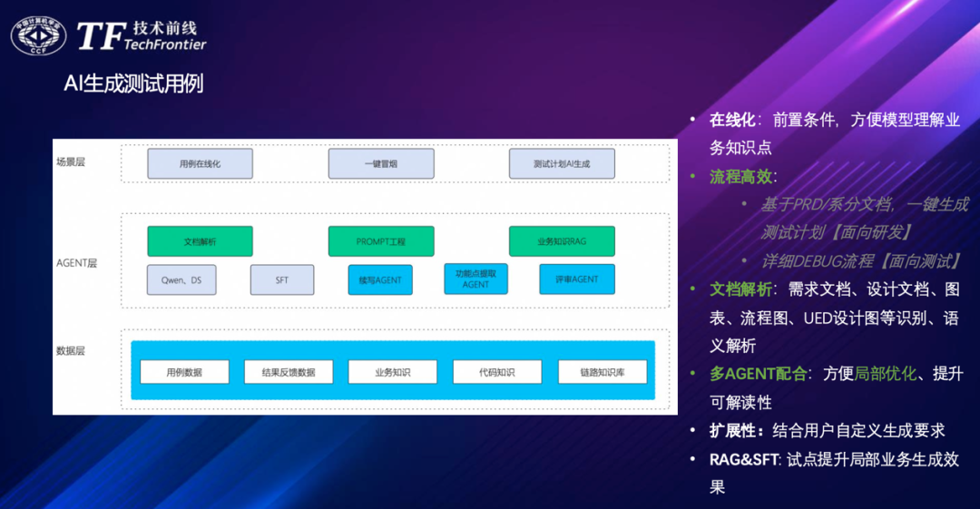Click the 业务知识 data box

pos(392,372)
